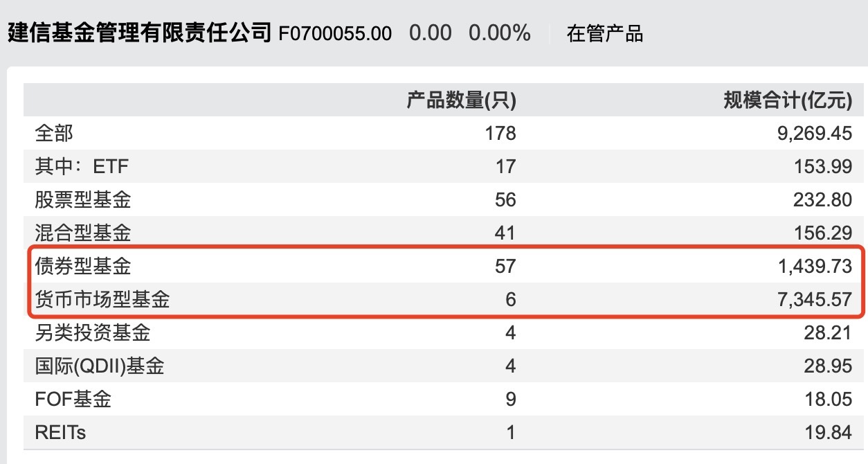Screen dimensions: 868x464
Task: Select fund code F0700055.00
Action: point(335,33)
